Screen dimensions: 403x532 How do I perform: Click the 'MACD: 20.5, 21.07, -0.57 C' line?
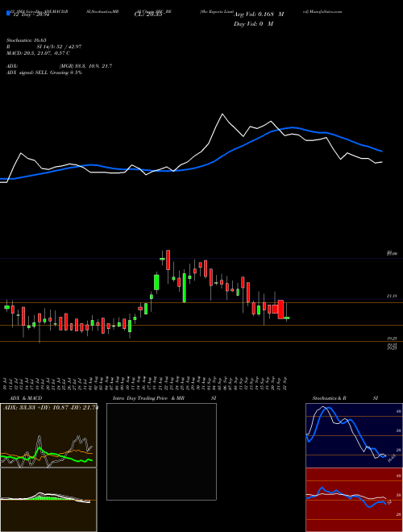pyautogui.click(x=38, y=53)
